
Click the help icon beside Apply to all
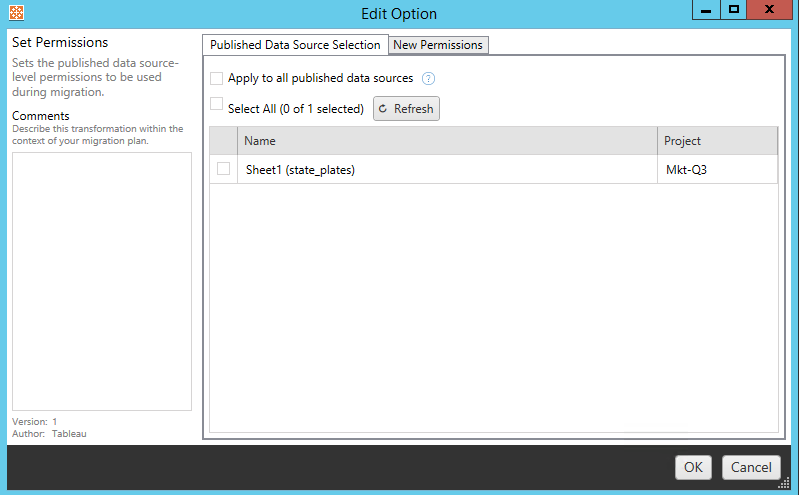pos(428,78)
